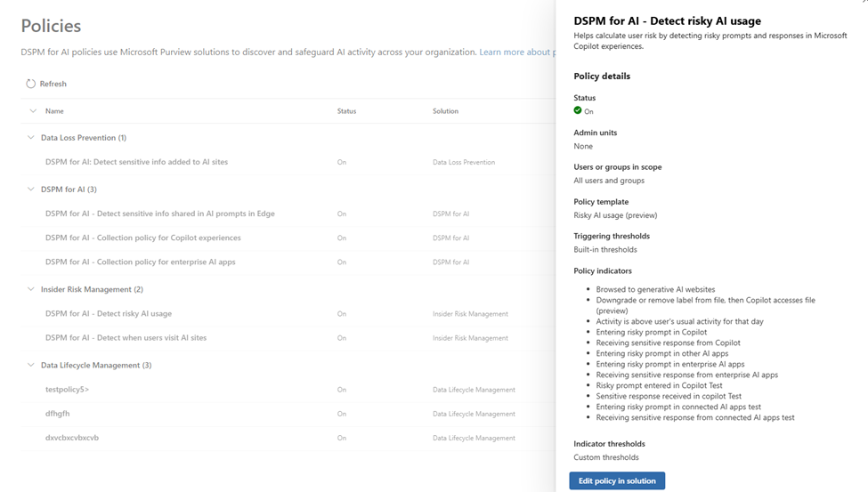Sort by the Name column header
Screen dimensions: 868x492
[x=54, y=111]
